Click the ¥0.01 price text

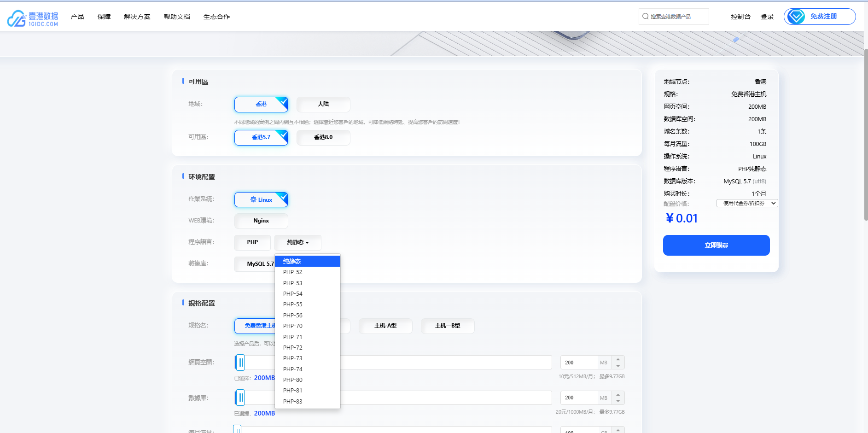coord(682,218)
